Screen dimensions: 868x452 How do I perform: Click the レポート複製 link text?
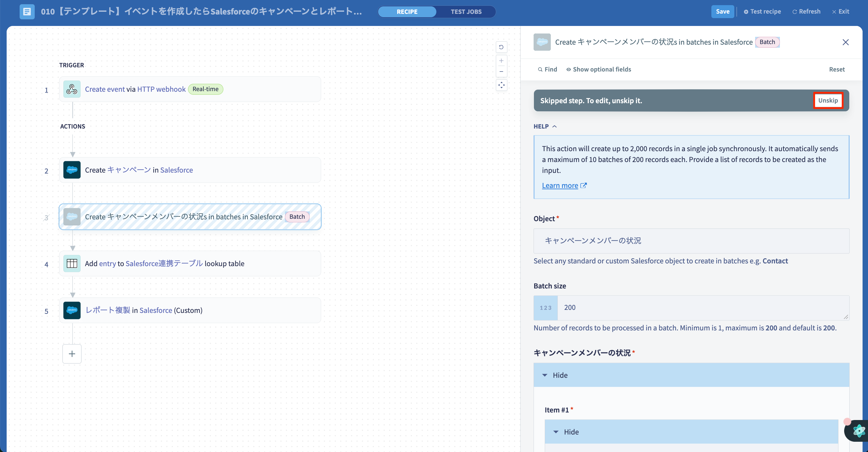pos(107,310)
